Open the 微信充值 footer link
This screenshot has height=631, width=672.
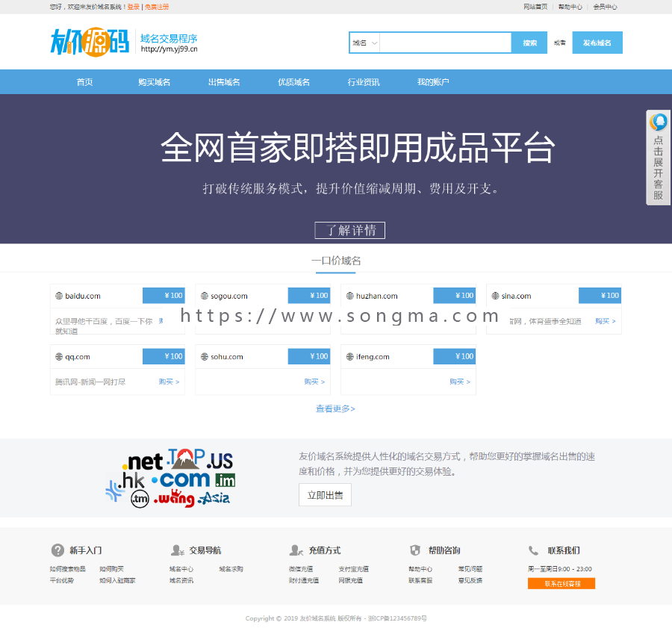301,569
